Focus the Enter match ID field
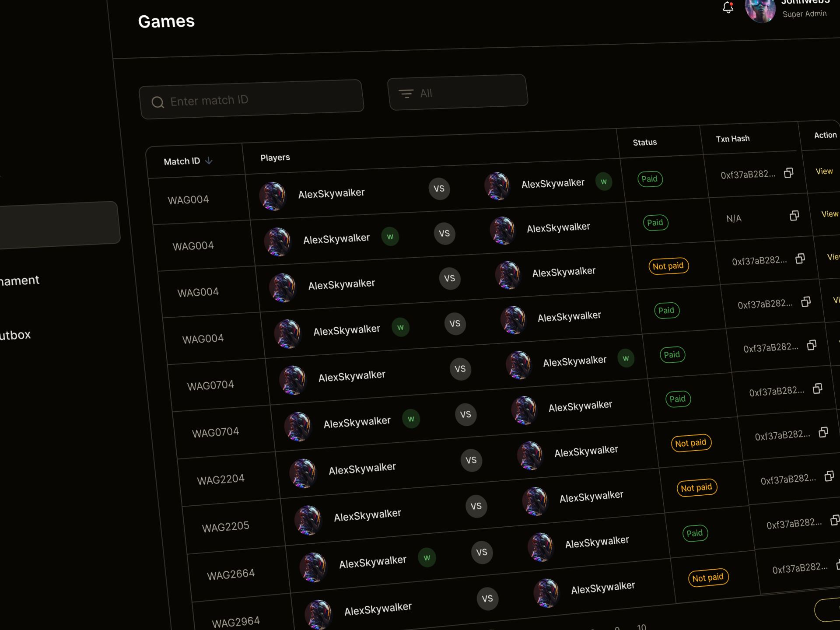Screen dimensions: 840x630 pyautogui.click(x=252, y=99)
